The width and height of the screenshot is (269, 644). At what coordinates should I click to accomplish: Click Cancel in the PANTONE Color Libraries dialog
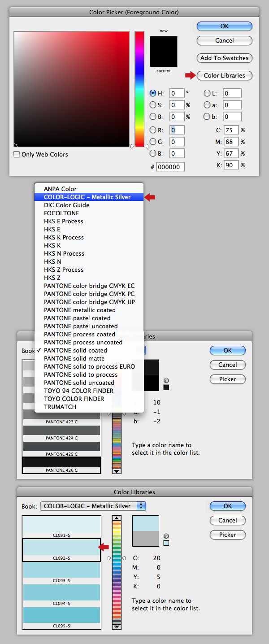pyautogui.click(x=228, y=365)
